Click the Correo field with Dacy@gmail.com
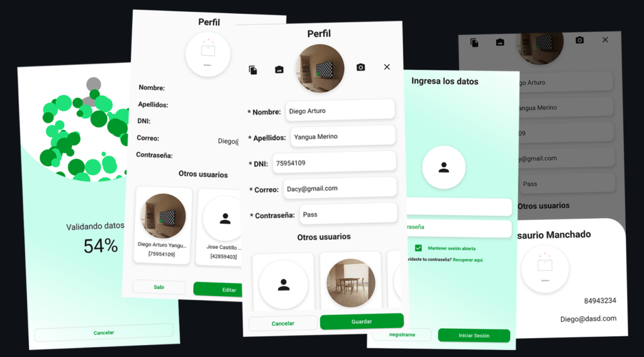Viewport: 644px width, 357px height. (340, 189)
